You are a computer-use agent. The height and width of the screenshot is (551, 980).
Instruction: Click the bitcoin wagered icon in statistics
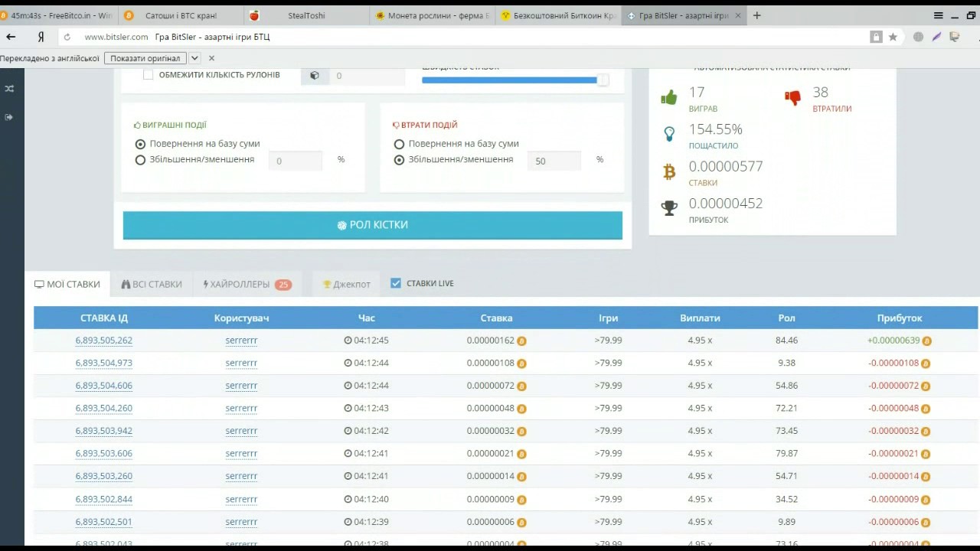click(x=669, y=172)
